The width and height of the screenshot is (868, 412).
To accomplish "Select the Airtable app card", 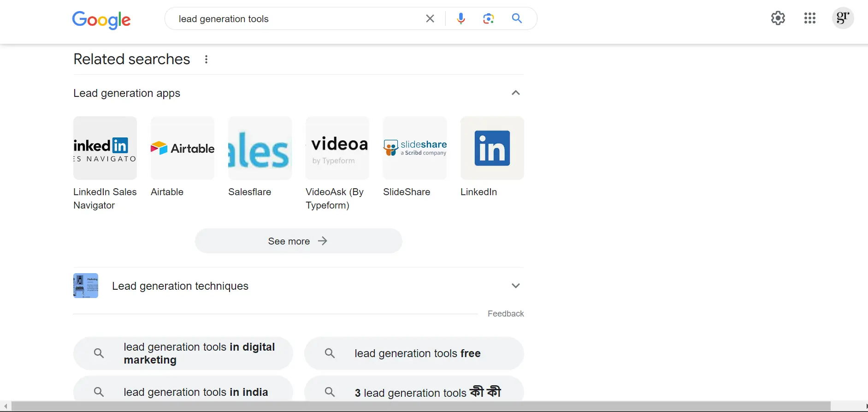I will [182, 148].
